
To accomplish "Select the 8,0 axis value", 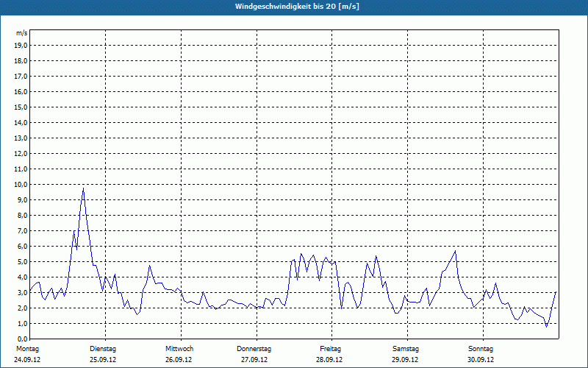I will click(x=23, y=215).
